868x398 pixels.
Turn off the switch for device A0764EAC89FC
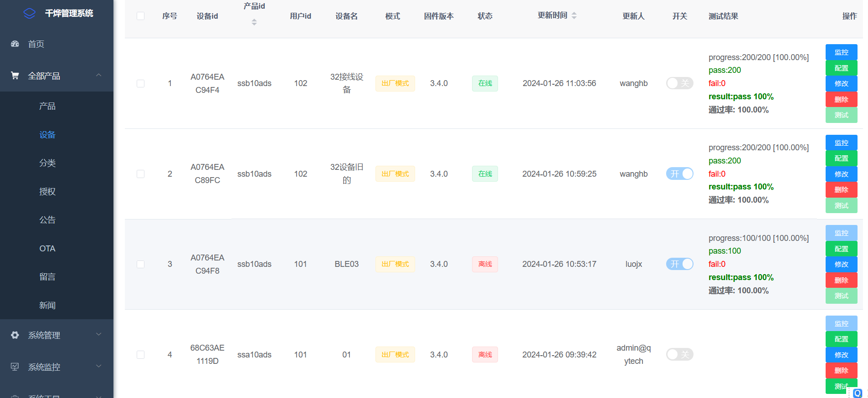(x=680, y=174)
